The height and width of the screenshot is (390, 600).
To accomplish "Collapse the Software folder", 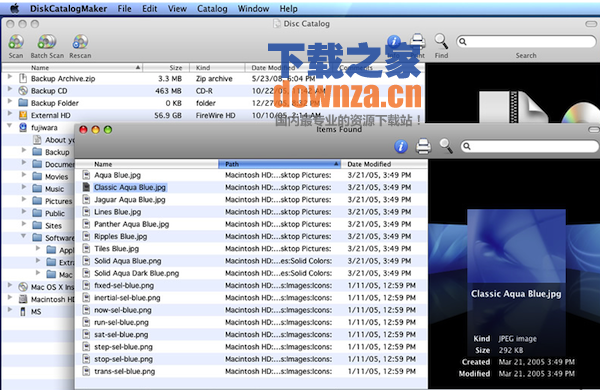I will tap(24, 236).
